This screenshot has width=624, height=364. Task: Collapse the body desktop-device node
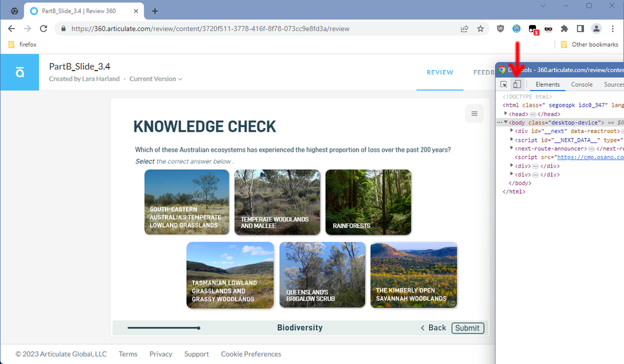click(x=506, y=122)
